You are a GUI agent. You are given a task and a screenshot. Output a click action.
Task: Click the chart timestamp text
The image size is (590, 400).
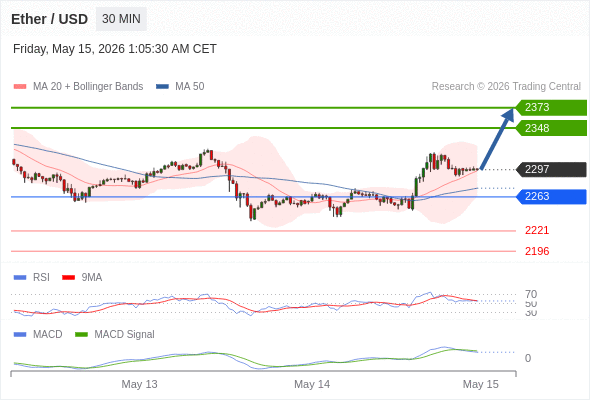[x=115, y=49]
